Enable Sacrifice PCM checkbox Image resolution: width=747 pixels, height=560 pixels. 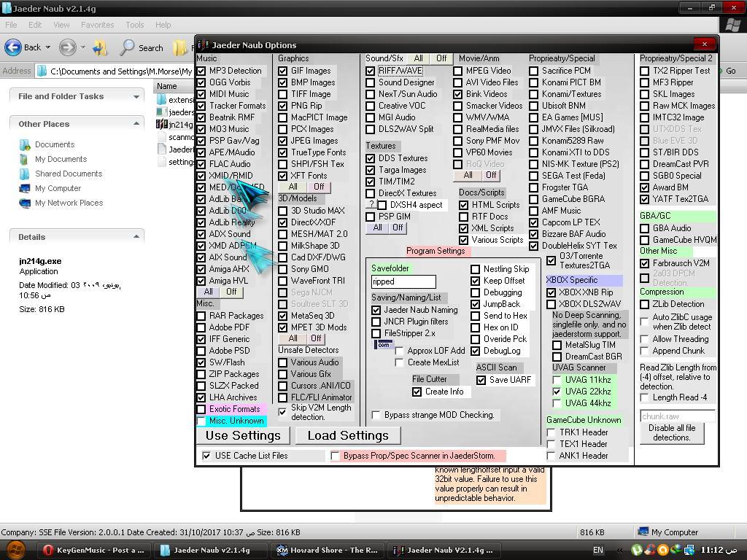point(533,71)
